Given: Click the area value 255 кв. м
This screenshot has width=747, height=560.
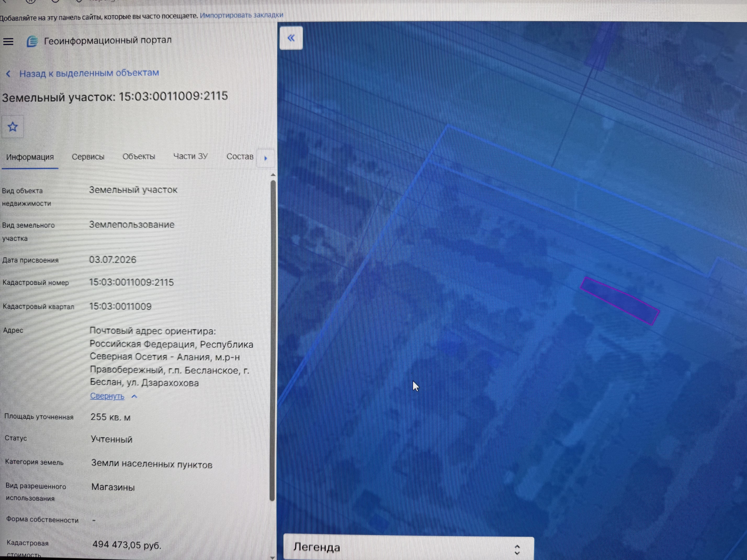Looking at the screenshot, I should [110, 417].
